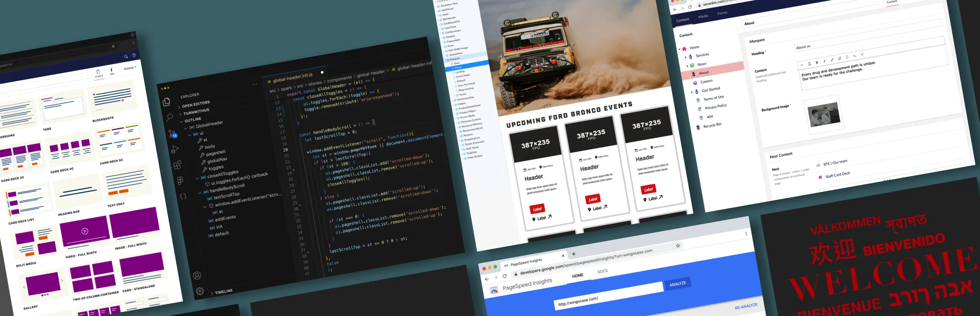Open the Accounts icon in code editor
This screenshot has width=980, height=316.
click(197, 275)
